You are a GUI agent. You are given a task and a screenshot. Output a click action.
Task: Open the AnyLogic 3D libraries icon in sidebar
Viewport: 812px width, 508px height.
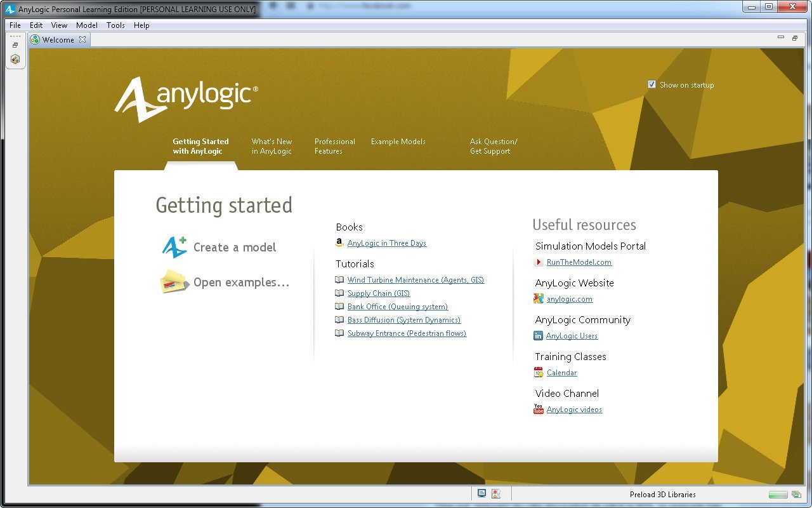click(15, 59)
